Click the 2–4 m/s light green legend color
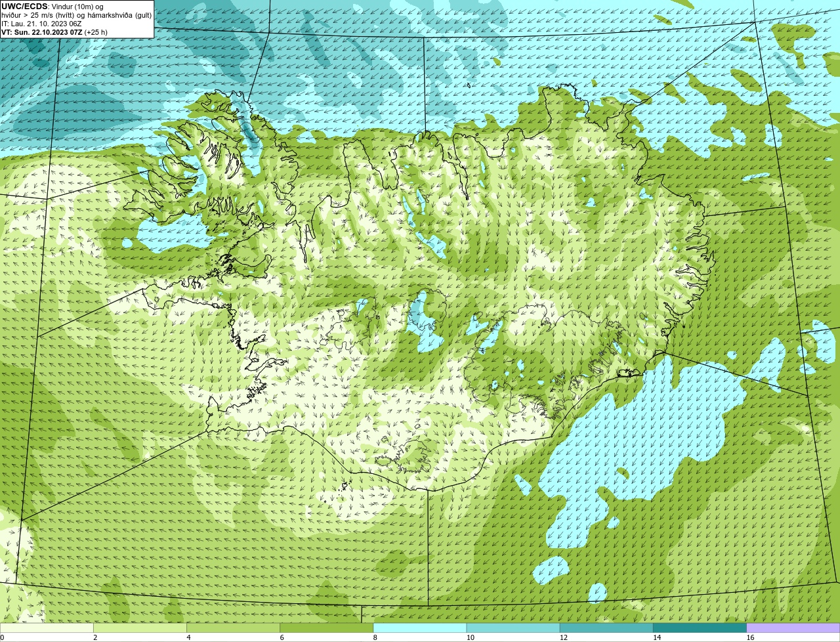 coord(140,628)
